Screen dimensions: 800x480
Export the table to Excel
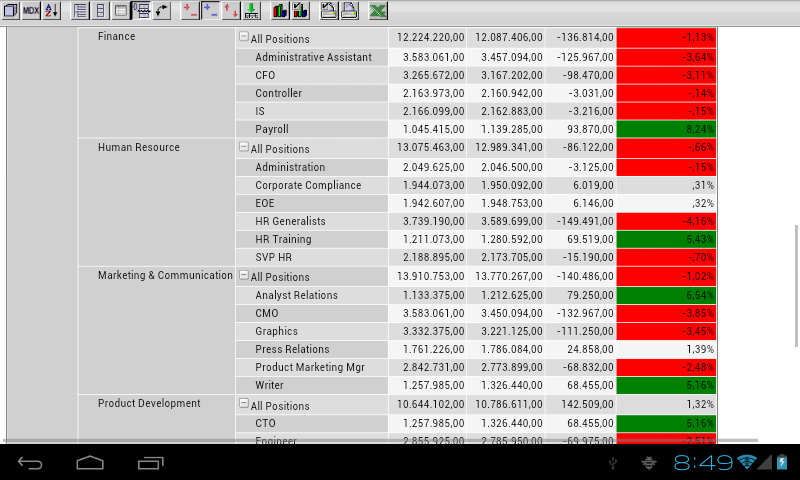click(378, 10)
